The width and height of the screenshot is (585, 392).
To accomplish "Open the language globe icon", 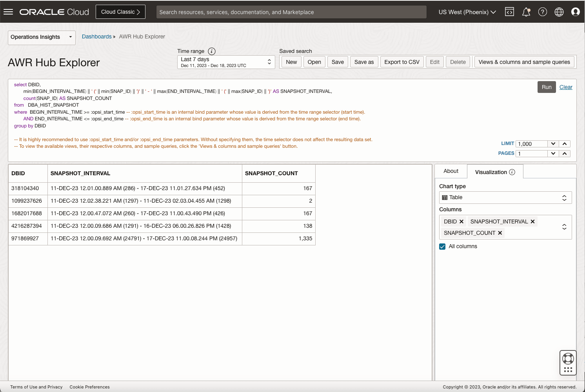I will point(559,12).
